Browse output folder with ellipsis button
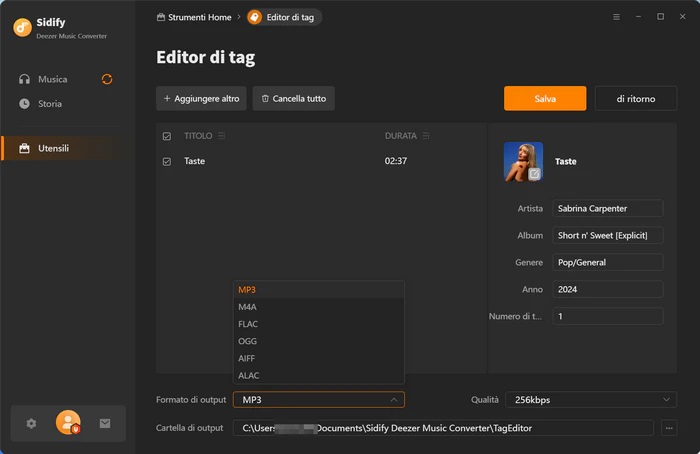 (669, 428)
